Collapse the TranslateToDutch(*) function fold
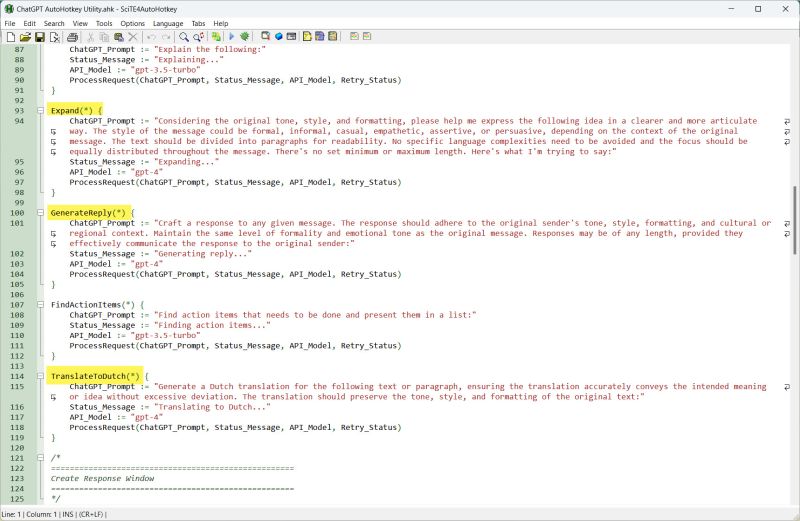The height and width of the screenshot is (521, 800). point(40,376)
